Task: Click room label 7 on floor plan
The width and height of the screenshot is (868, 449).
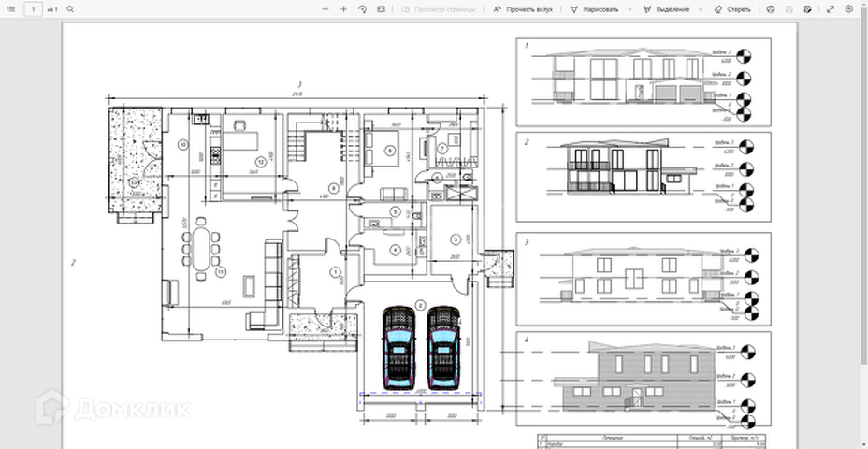Action: click(x=442, y=148)
